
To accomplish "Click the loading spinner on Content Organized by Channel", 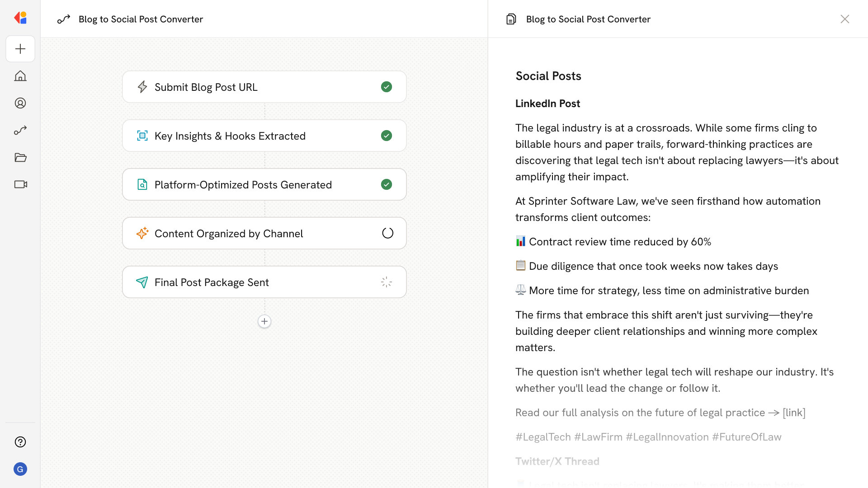I will [x=387, y=233].
